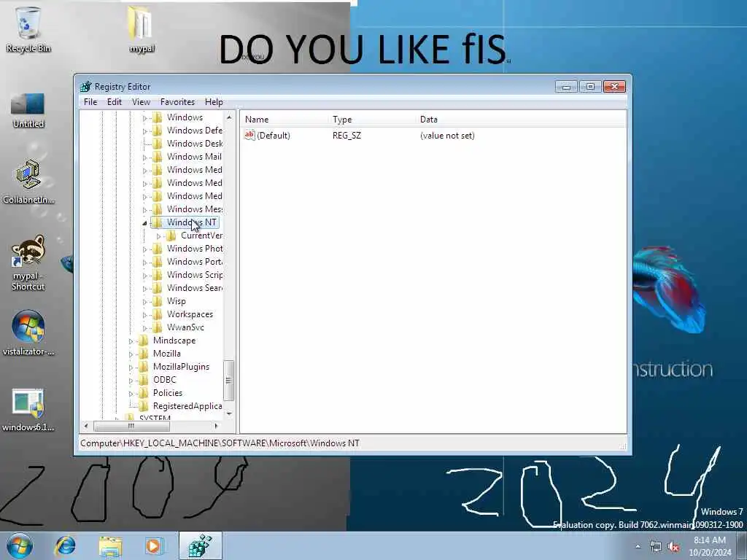Image resolution: width=747 pixels, height=560 pixels.
Task: Open the mypal folder on desktop
Action: click(142, 29)
